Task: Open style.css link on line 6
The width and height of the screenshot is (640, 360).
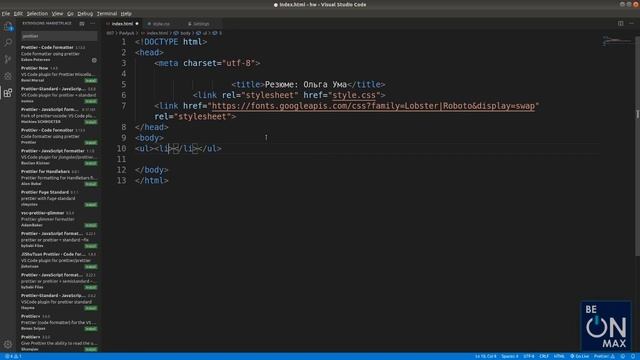Action: [353, 96]
